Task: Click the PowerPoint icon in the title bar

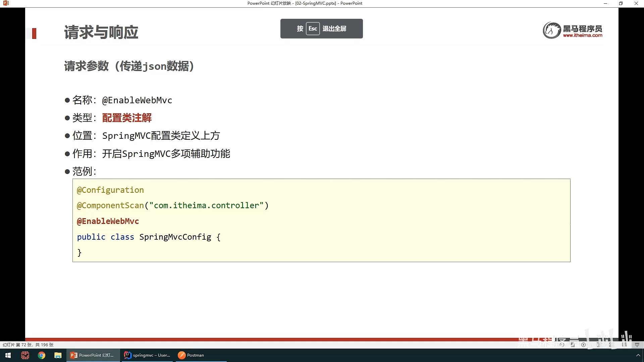Action: pos(6,3)
